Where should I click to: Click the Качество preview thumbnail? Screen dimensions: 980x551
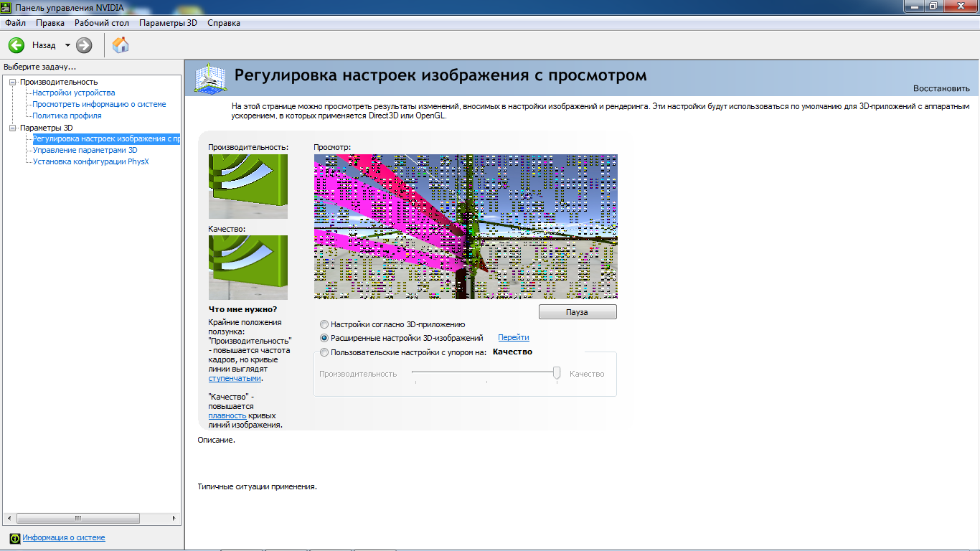(248, 267)
